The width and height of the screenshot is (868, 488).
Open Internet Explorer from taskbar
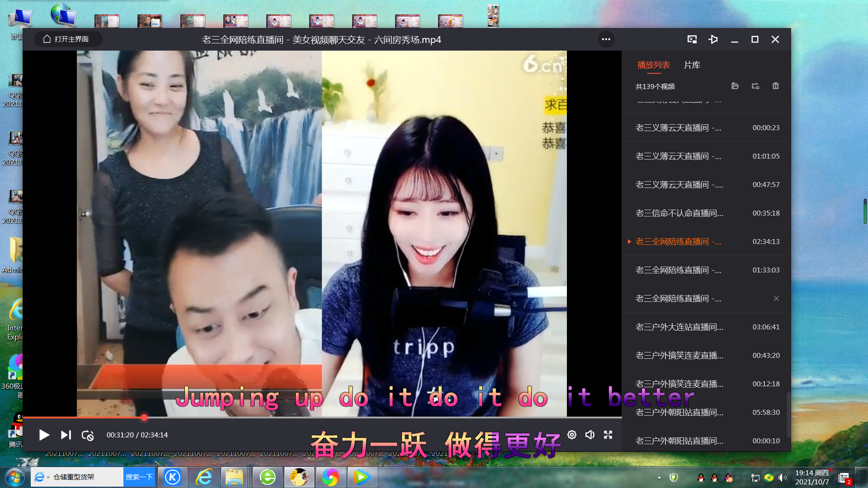pyautogui.click(x=204, y=477)
